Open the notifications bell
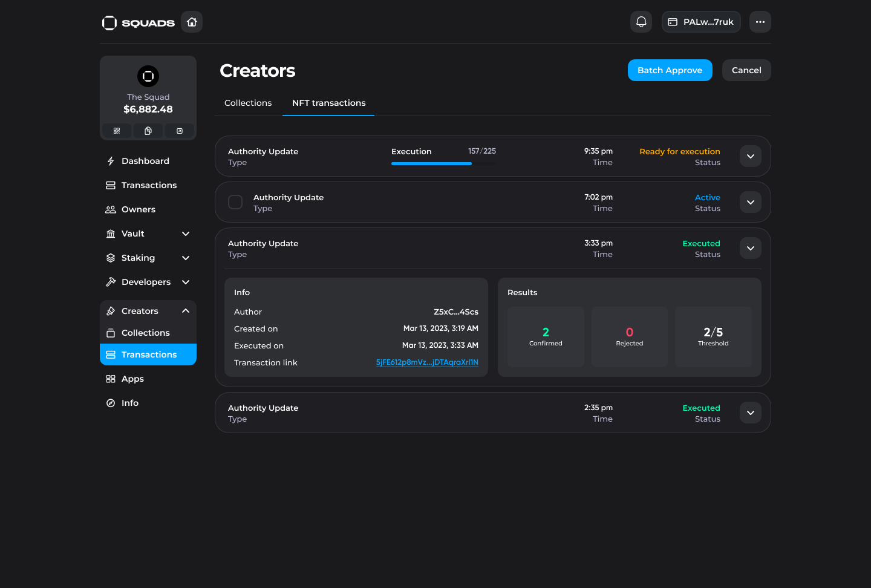Image resolution: width=871 pixels, height=588 pixels. 641,22
